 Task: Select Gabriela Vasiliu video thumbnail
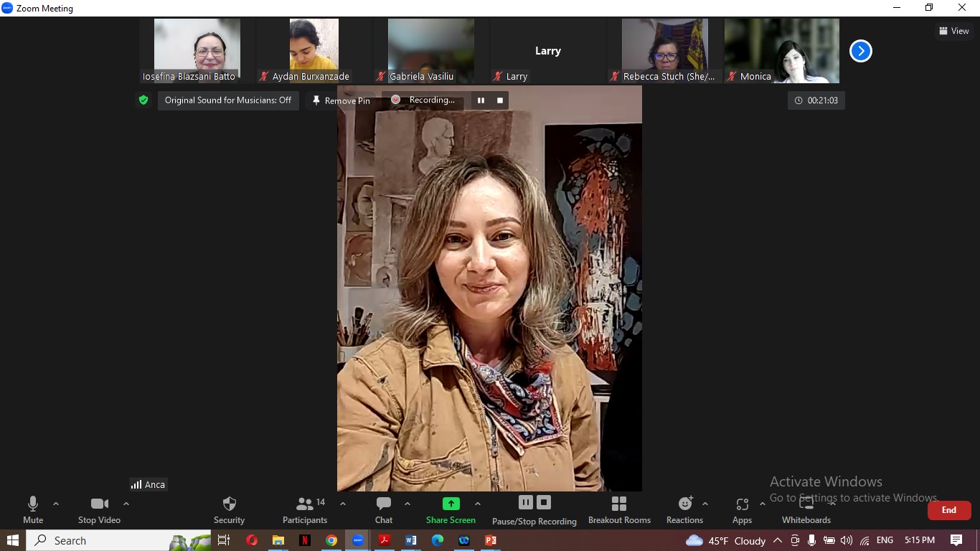[431, 51]
